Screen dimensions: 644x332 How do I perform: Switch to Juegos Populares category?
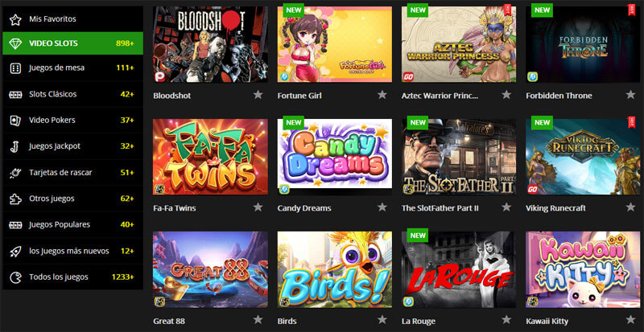(x=72, y=225)
